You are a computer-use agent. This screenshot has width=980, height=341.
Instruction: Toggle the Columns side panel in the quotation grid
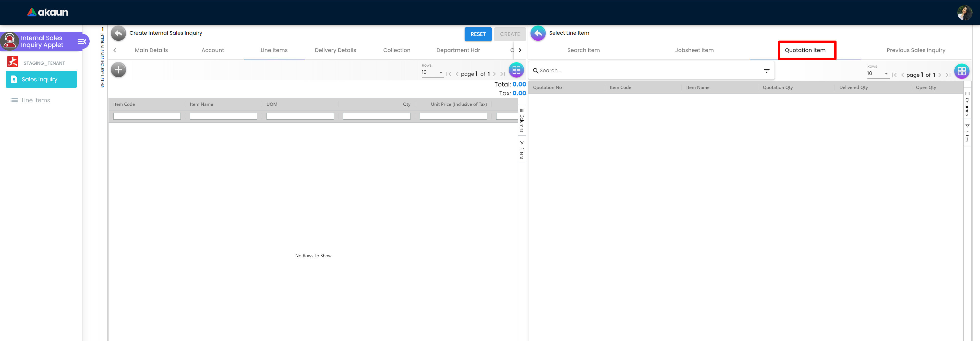pyautogui.click(x=967, y=103)
